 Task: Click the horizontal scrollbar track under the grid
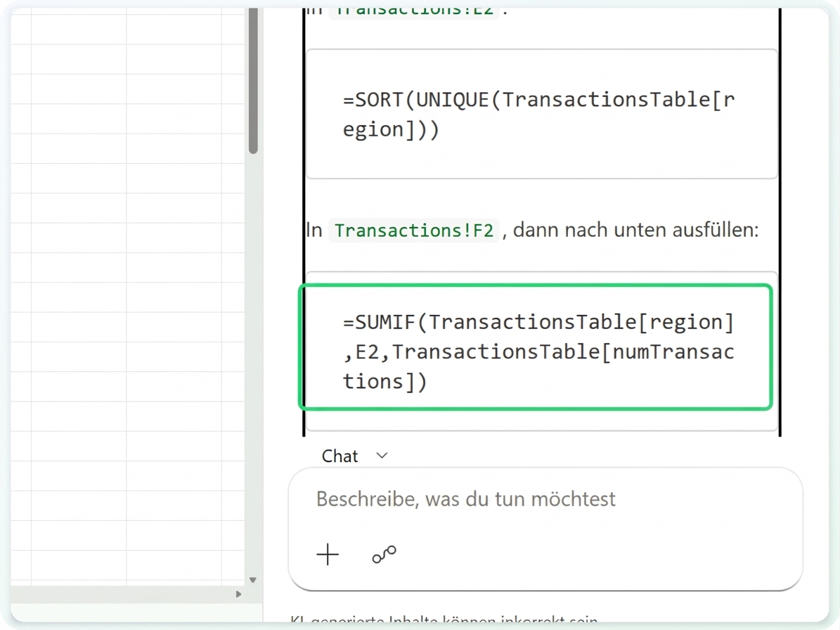[123, 594]
